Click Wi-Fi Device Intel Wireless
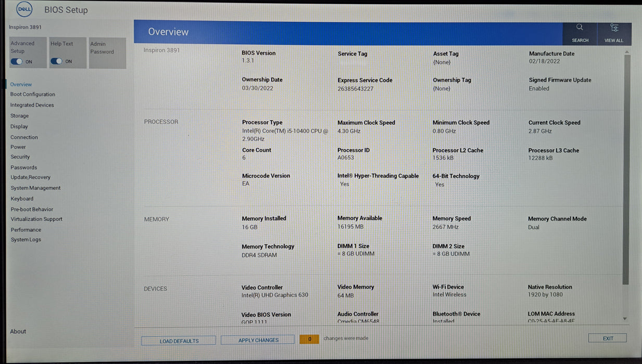The image size is (642, 364). pyautogui.click(x=450, y=294)
